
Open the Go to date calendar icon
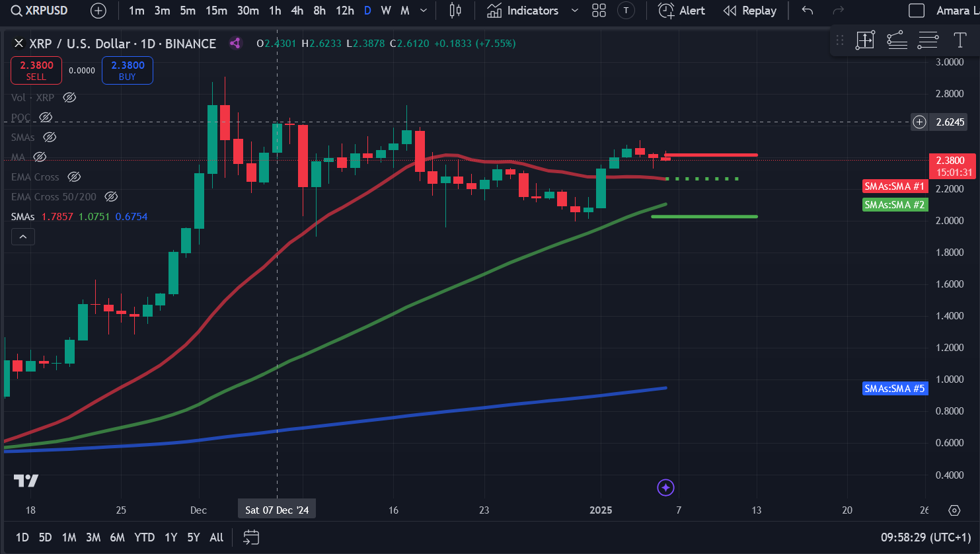point(250,537)
